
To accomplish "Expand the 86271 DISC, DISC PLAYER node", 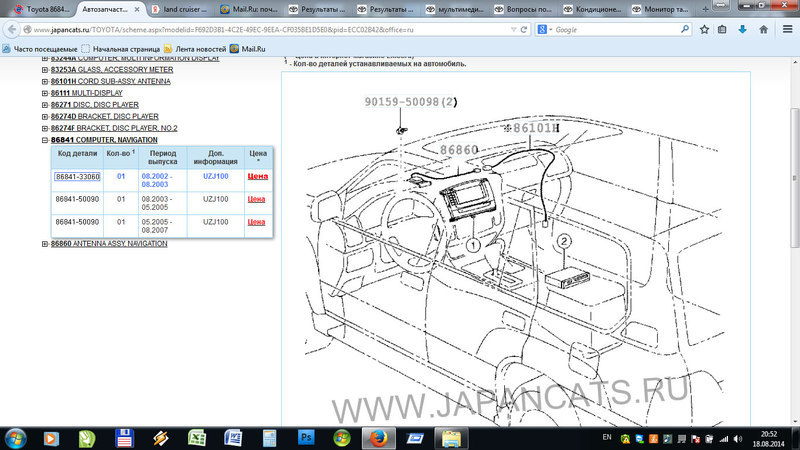I will tap(45, 105).
